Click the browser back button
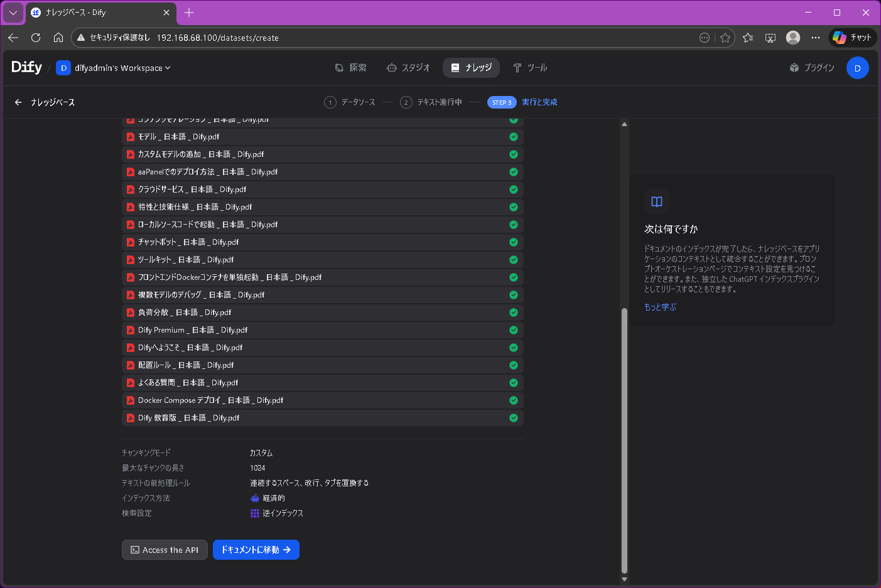 [13, 38]
